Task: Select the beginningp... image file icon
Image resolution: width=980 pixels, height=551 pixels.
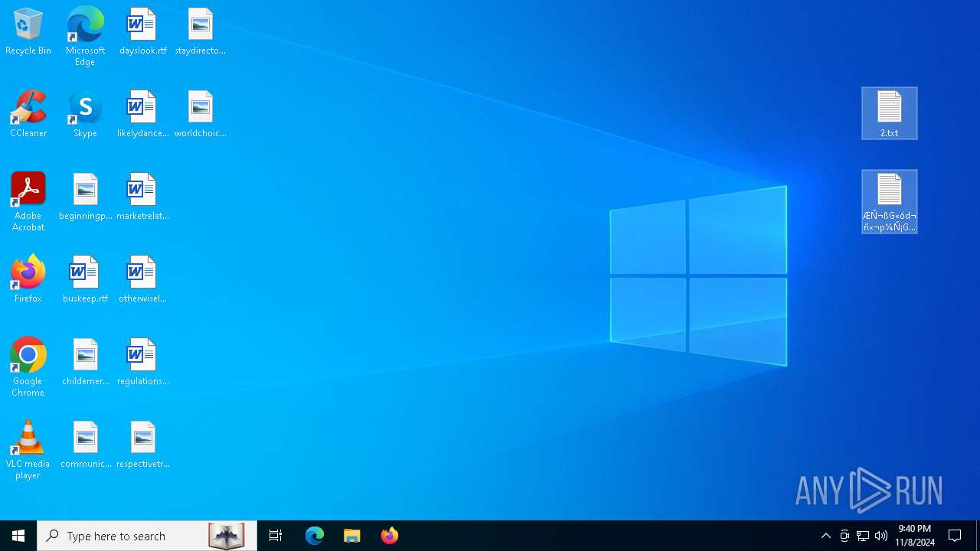Action: click(x=85, y=197)
